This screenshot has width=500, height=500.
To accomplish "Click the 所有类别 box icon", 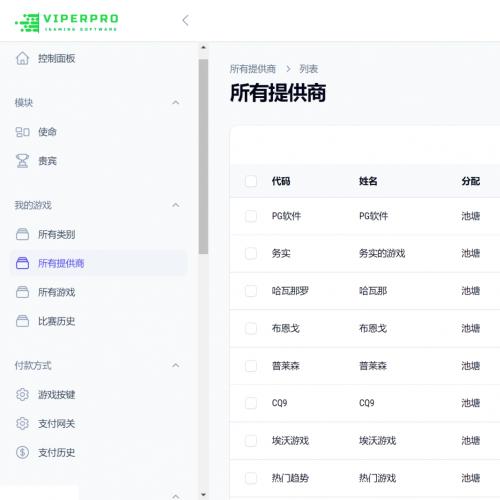I will point(22,234).
